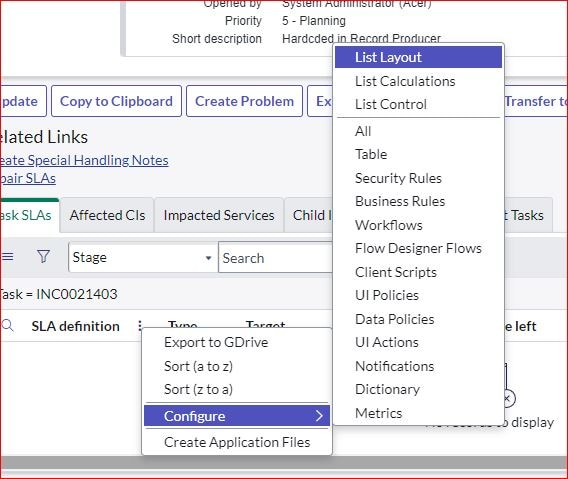This screenshot has width=568, height=479.
Task: Switch to the Child tab
Action: [x=309, y=216]
